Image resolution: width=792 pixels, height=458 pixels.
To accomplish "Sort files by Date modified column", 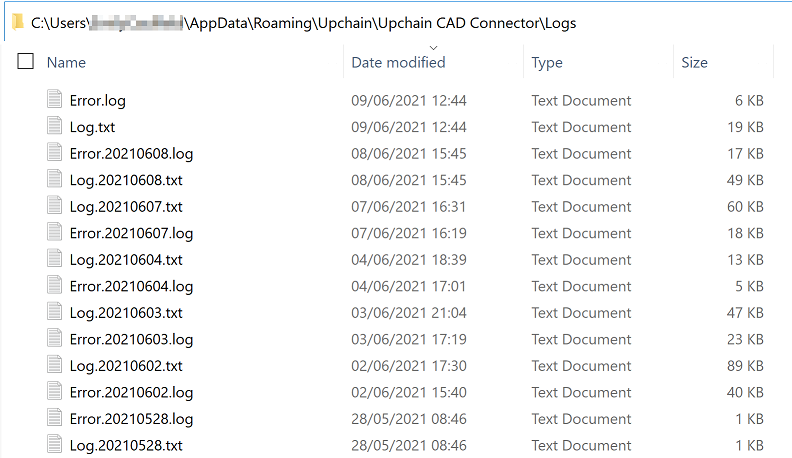I will tap(398, 62).
